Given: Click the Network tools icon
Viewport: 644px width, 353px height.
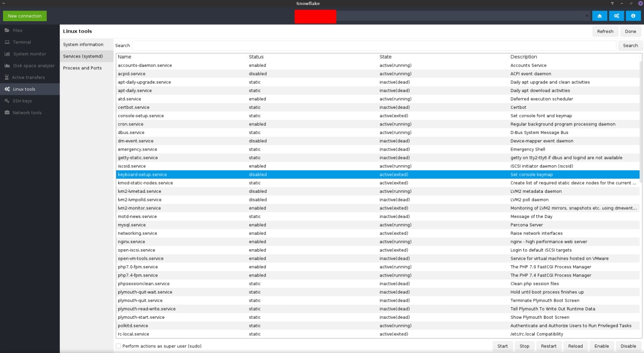Looking at the screenshot, I should point(7,113).
